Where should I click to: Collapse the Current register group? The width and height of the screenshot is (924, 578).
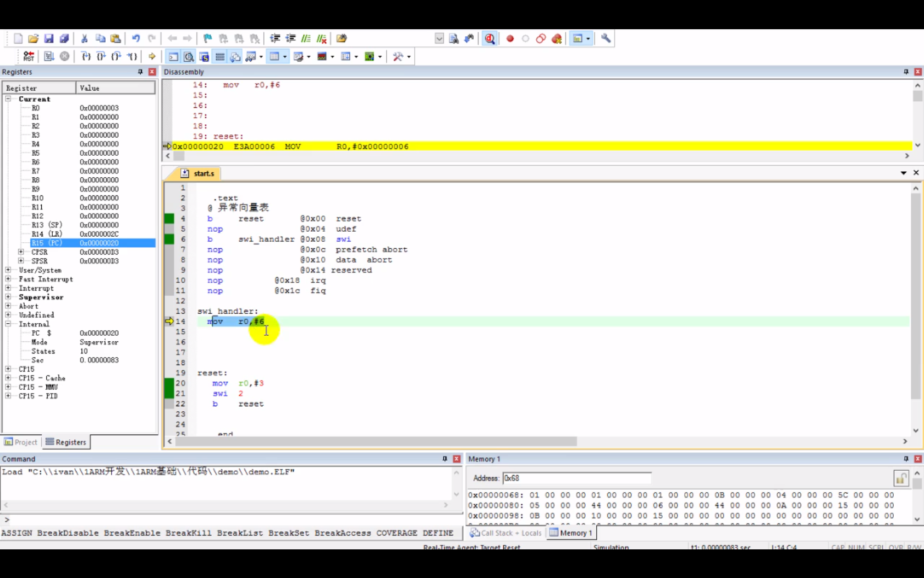click(8, 99)
